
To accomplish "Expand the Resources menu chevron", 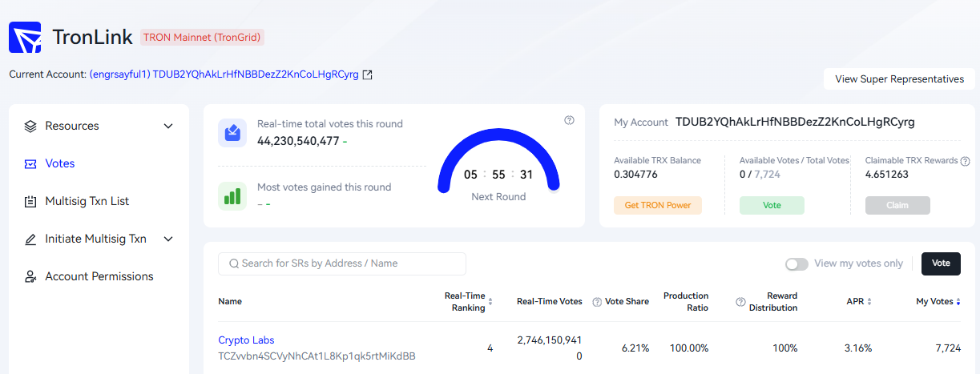I will pos(168,126).
